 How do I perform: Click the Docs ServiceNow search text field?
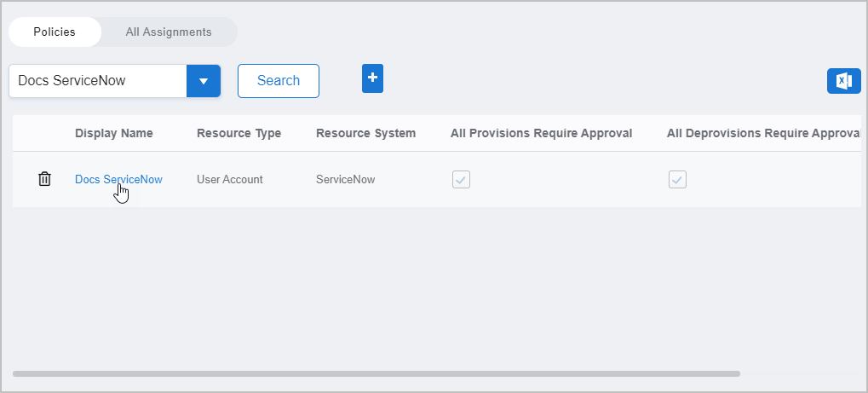[x=98, y=81]
